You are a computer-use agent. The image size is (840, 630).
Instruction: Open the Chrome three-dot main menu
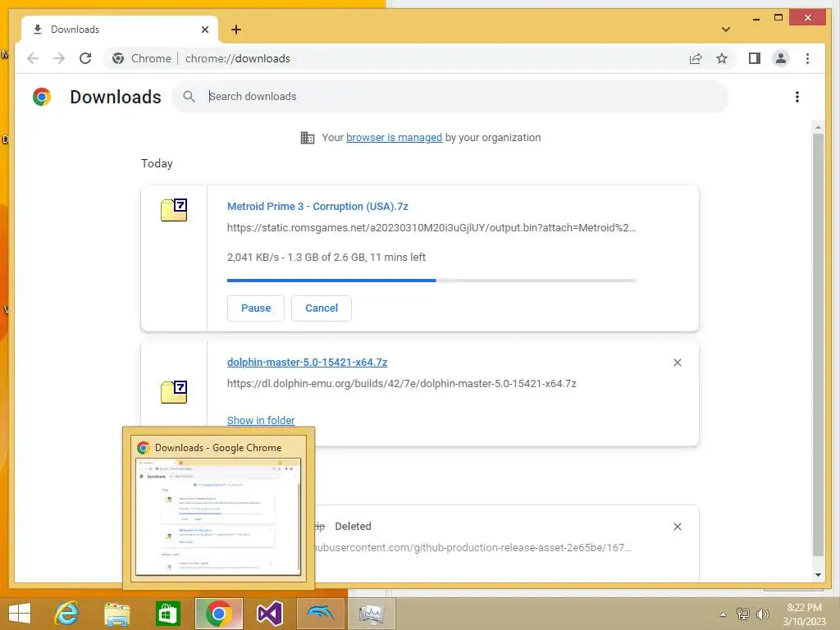coord(807,58)
